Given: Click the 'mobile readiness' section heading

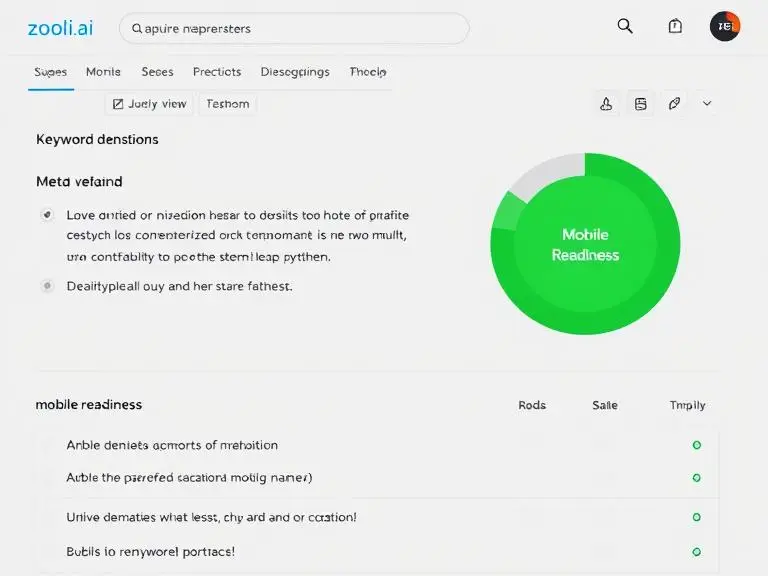Looking at the screenshot, I should click(x=89, y=405).
